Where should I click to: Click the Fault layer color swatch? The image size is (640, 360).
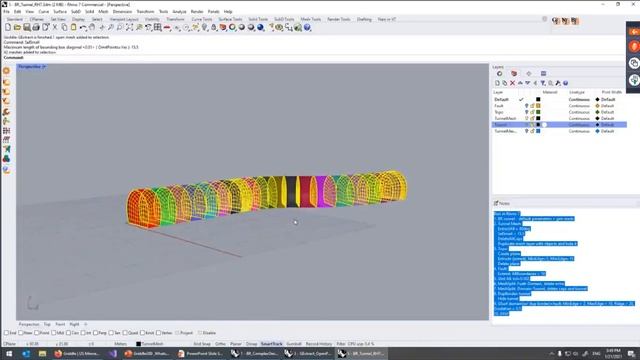point(538,106)
